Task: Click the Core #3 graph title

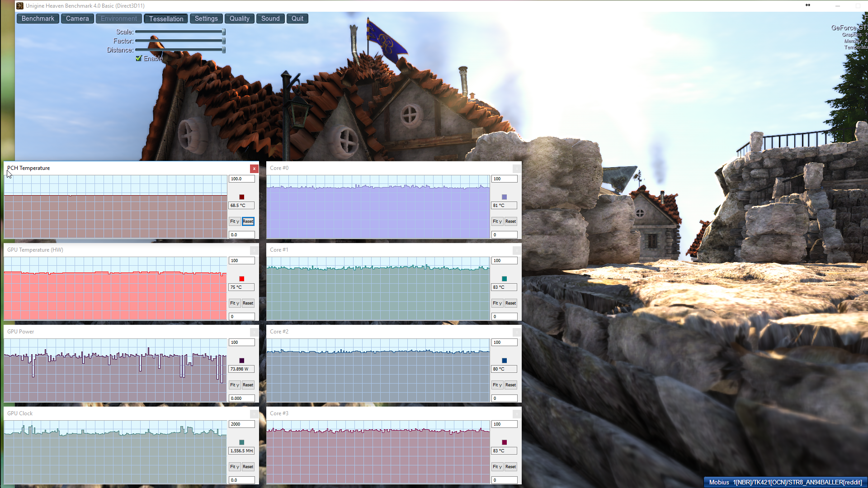Action: 279,413
